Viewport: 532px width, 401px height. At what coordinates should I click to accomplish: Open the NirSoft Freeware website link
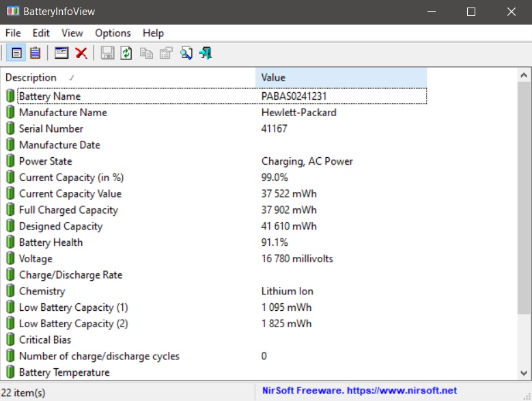tap(359, 391)
